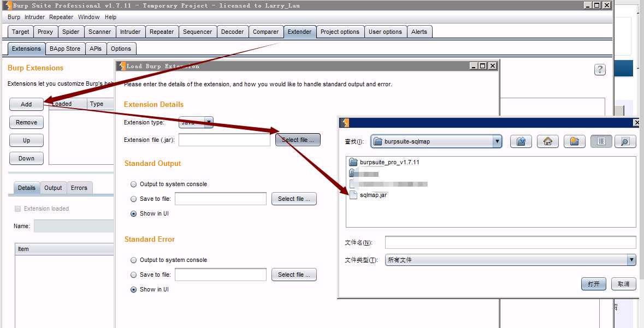Click the 打开 (Open) button
The height and width of the screenshot is (328, 644).
[594, 284]
